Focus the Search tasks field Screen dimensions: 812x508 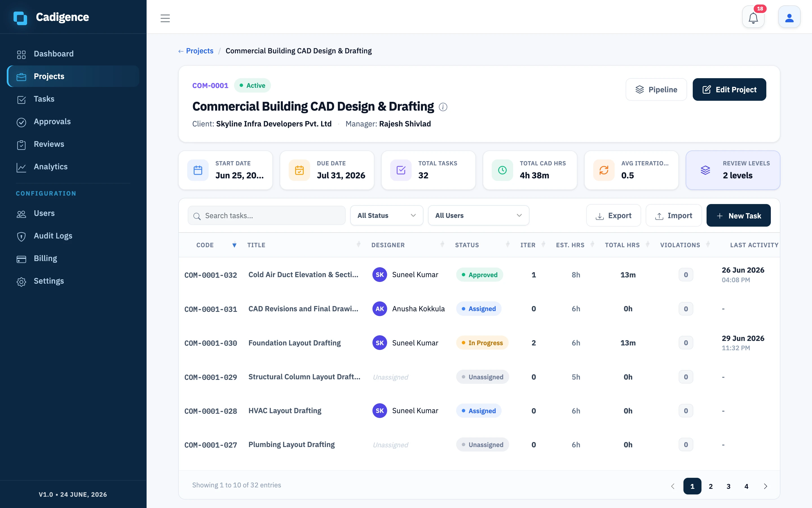(266, 215)
